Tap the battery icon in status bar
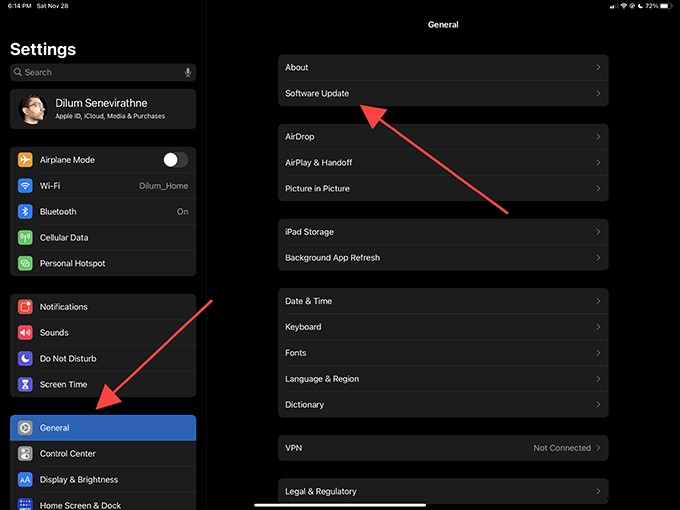680x510 pixels. pos(667,6)
